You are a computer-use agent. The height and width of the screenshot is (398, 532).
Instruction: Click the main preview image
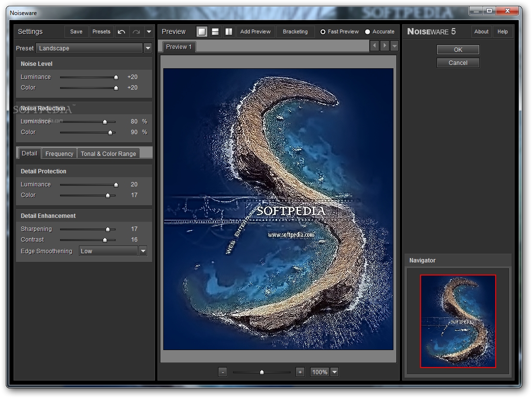(278, 209)
